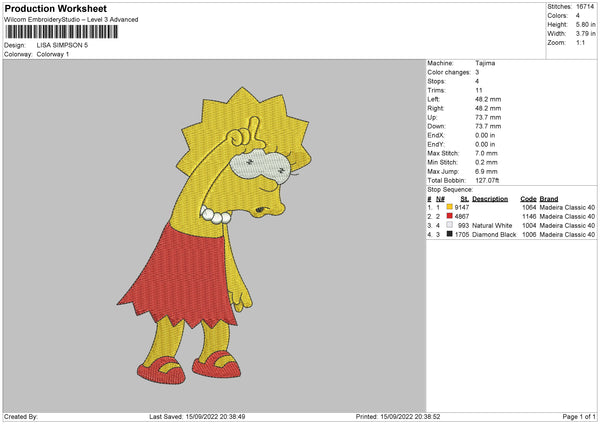Click stitch count '4867' in stop row 2

click(x=461, y=217)
